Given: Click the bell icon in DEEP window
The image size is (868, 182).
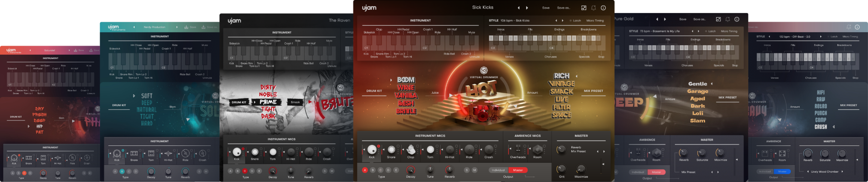Looking at the screenshot, I should click(x=727, y=19).
